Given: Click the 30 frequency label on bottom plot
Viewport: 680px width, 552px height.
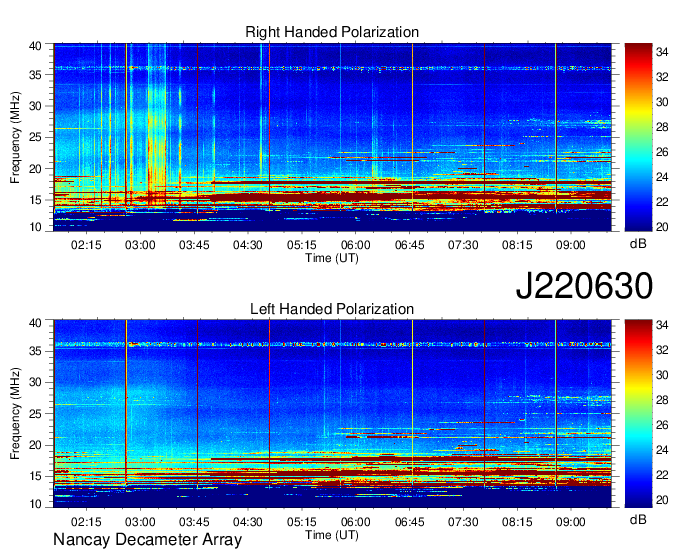Looking at the screenshot, I should 35,382.
